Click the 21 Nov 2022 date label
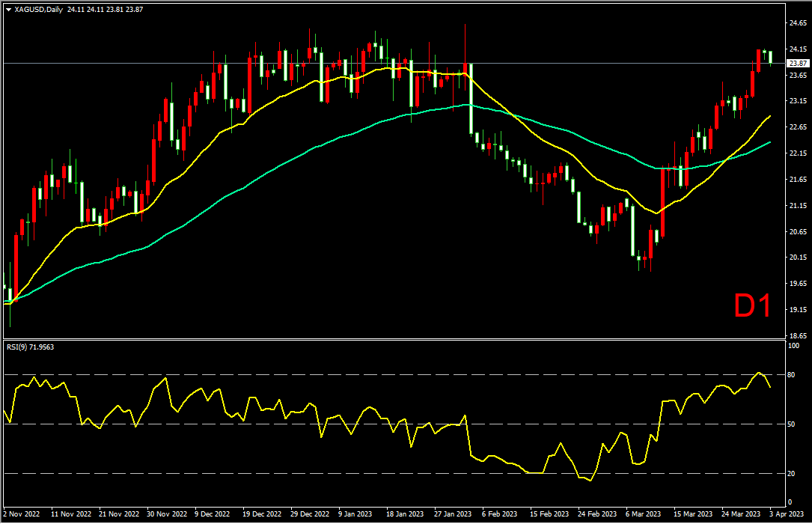 coord(118,514)
